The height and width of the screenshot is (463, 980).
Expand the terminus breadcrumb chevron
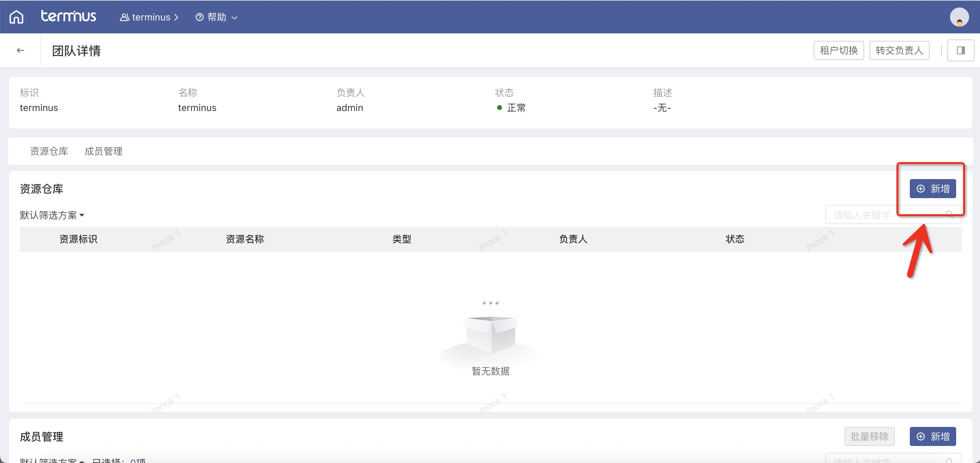[x=176, y=17]
